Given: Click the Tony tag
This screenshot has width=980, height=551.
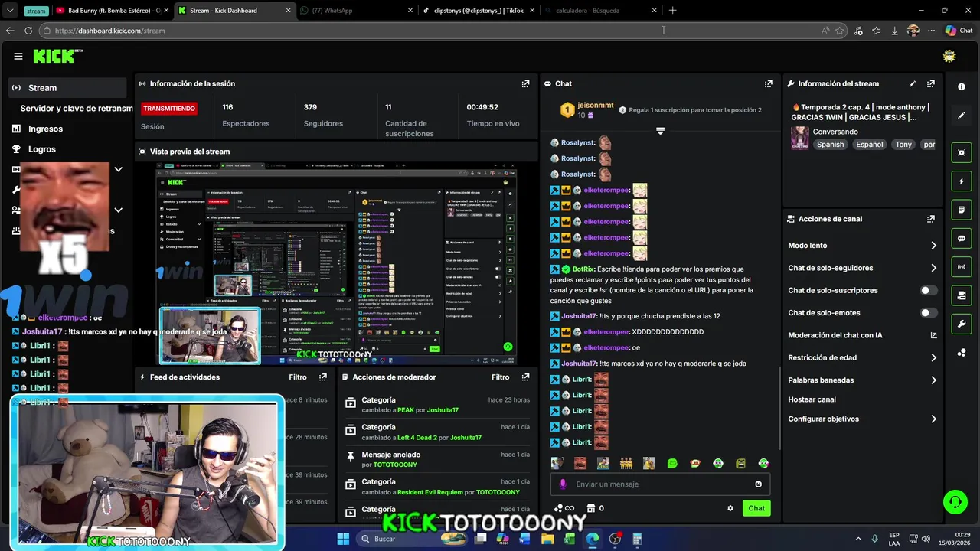Looking at the screenshot, I should pos(903,144).
